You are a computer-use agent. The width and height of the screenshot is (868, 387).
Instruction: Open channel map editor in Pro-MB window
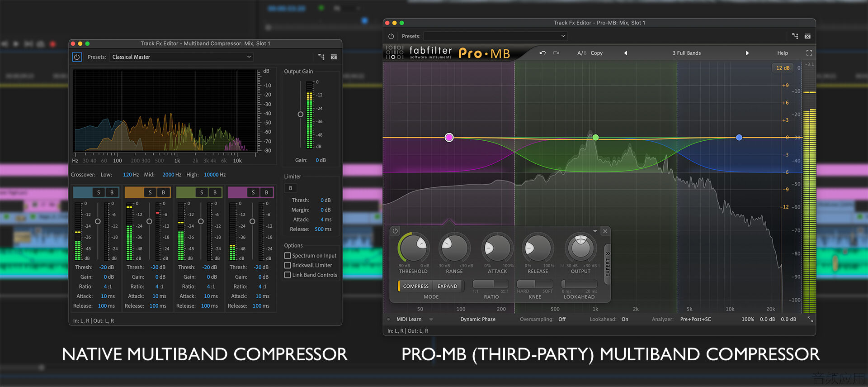(795, 36)
